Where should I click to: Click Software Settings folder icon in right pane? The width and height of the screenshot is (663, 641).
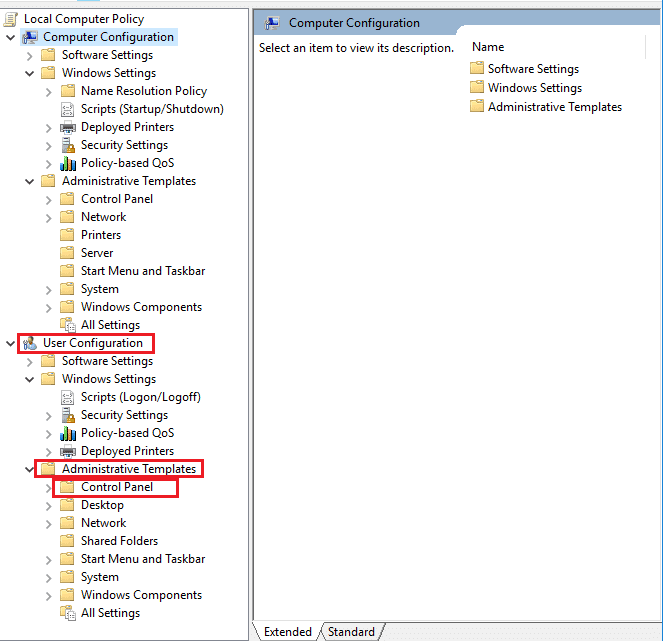pos(477,68)
